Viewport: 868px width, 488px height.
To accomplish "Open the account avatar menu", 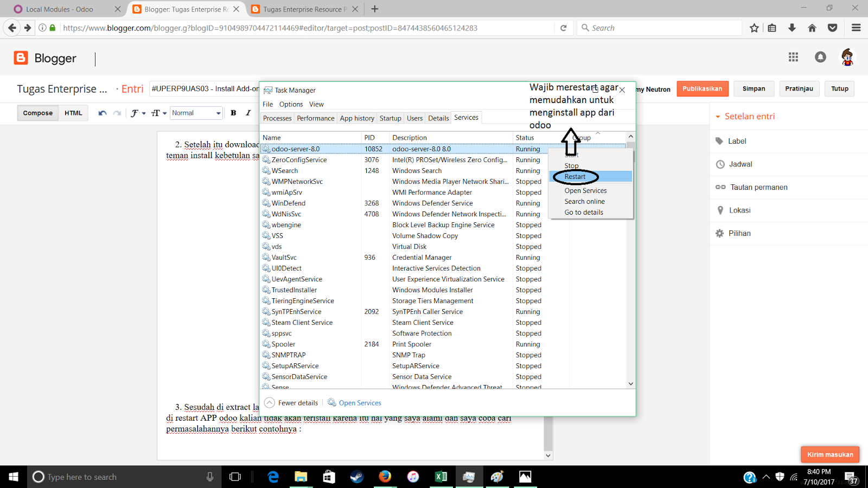I will click(847, 57).
